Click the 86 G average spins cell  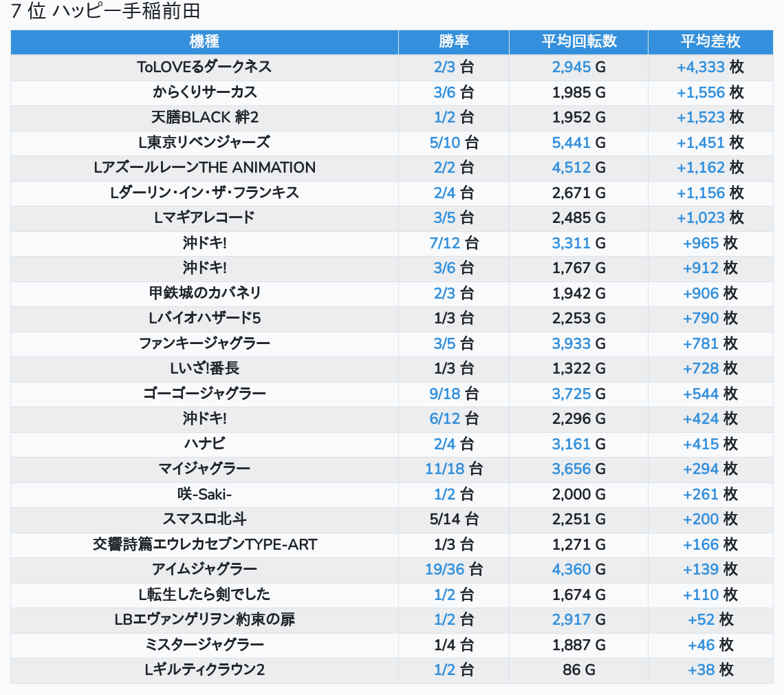(x=578, y=670)
